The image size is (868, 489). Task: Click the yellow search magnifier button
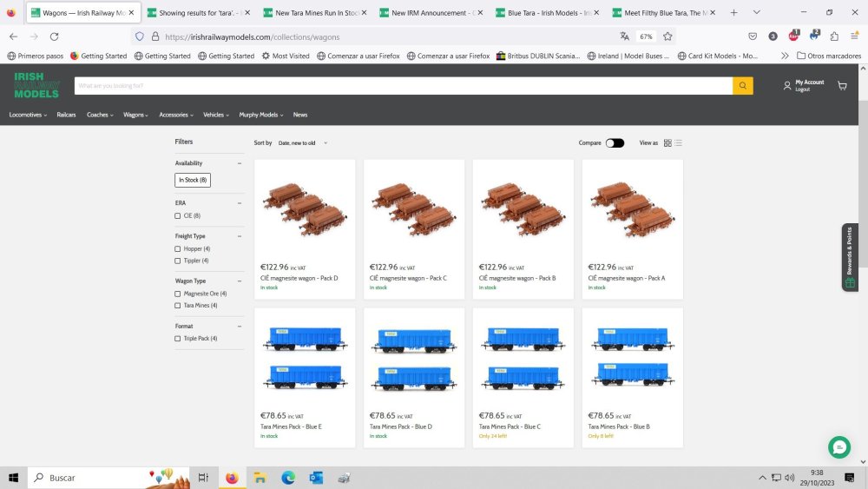[x=742, y=86]
